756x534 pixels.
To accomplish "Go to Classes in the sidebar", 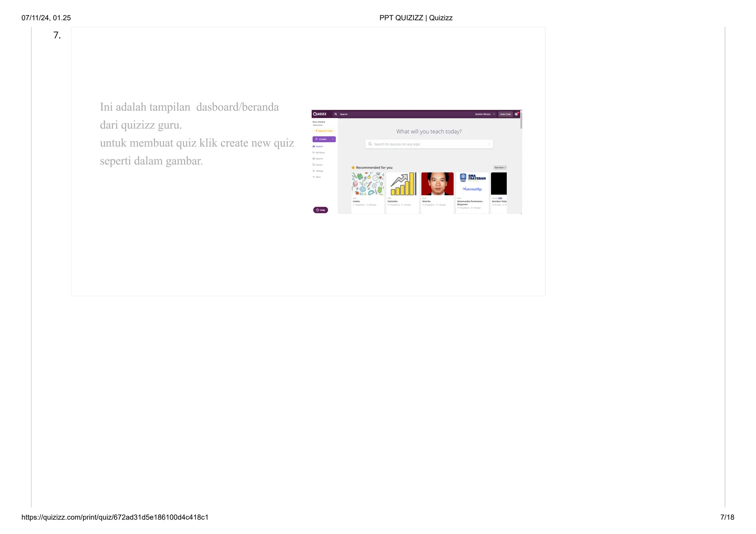I will pyautogui.click(x=318, y=165).
